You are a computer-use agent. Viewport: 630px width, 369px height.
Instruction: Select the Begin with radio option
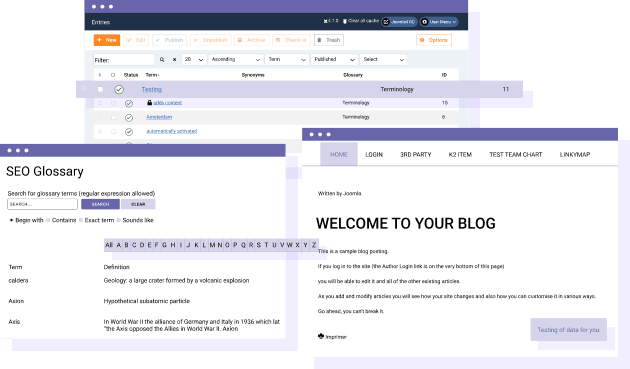(11, 220)
